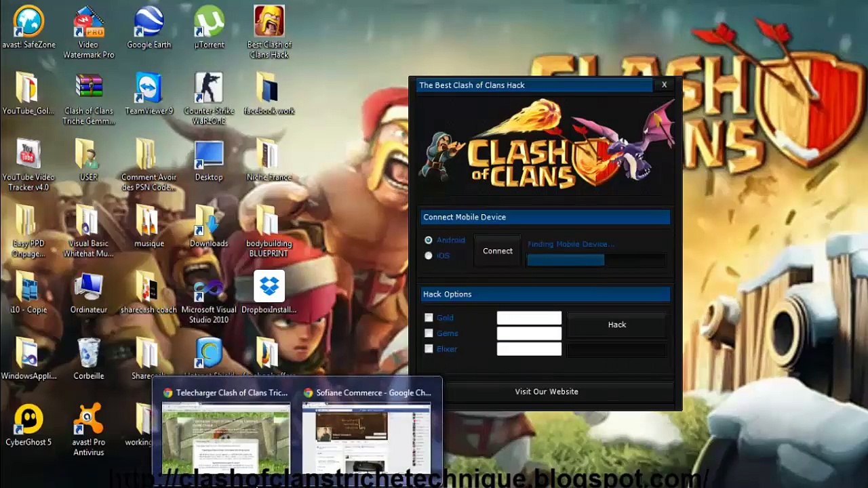This screenshot has width=868, height=488.
Task: Launch Video Watermark Pro from desktop
Action: coord(89,33)
